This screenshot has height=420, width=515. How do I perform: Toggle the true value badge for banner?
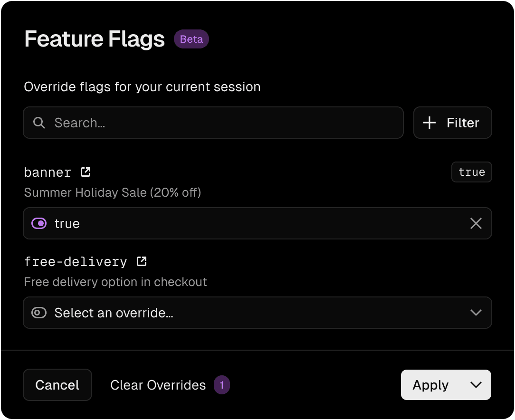[472, 172]
